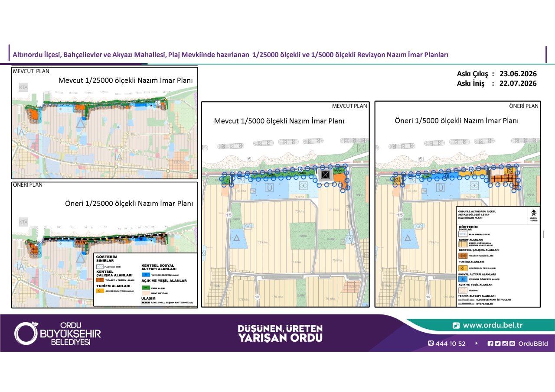
Task: Click the Akyazı Bölgesi 1.Etap Nazım İmar Planı legend title
Action: point(477,214)
